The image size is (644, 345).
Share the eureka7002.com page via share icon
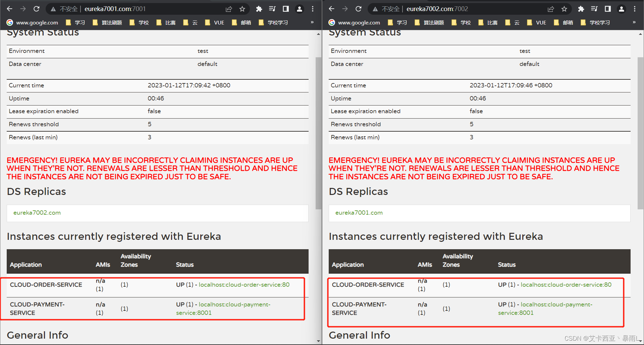[x=551, y=9]
